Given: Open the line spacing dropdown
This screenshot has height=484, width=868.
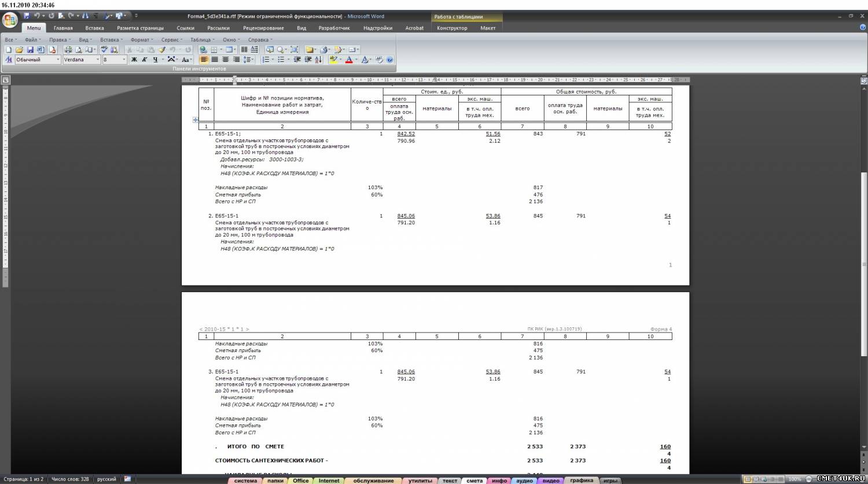Looking at the screenshot, I should click(x=248, y=60).
